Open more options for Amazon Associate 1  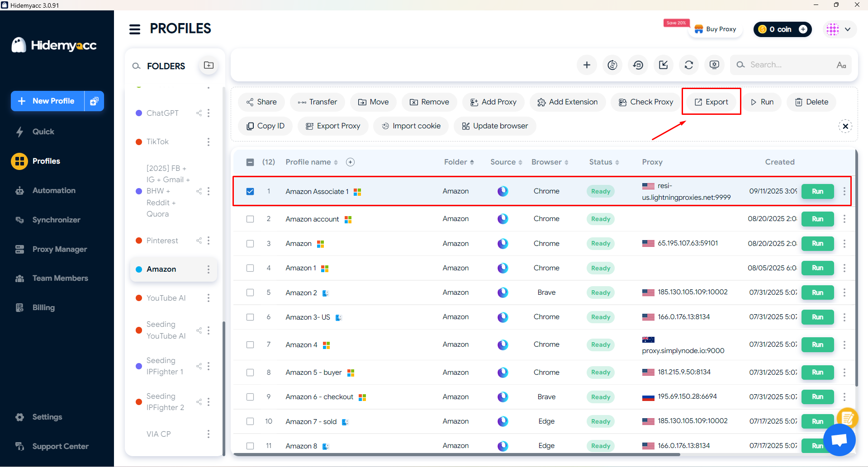tap(844, 191)
